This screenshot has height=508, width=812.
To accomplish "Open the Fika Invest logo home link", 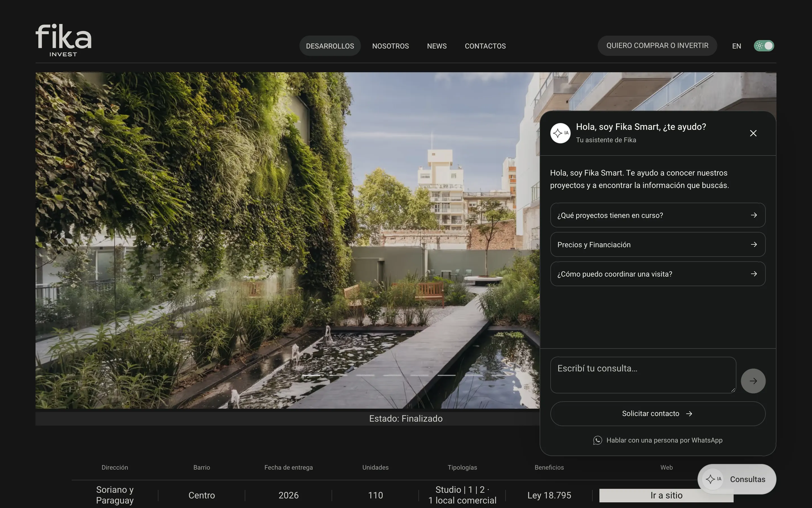I will click(x=63, y=40).
